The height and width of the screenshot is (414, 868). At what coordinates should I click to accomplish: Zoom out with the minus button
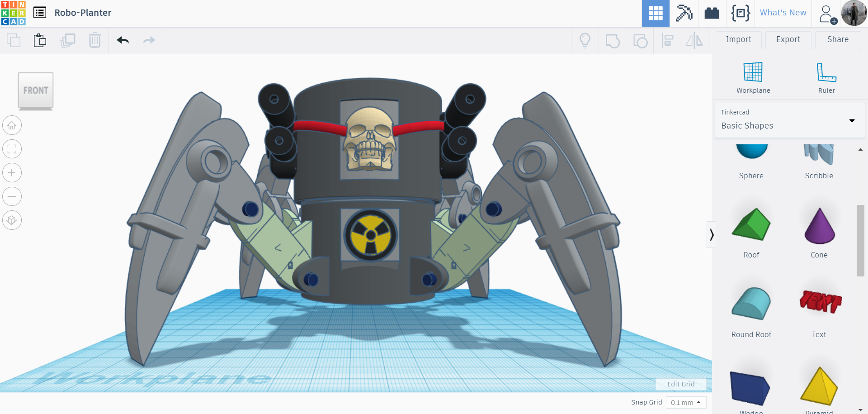coord(12,196)
